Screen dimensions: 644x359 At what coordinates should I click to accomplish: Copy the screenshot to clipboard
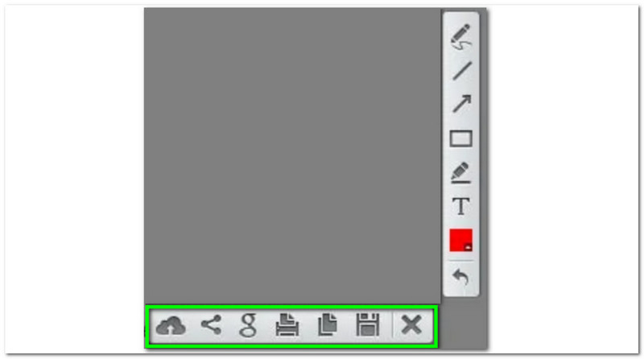point(328,325)
